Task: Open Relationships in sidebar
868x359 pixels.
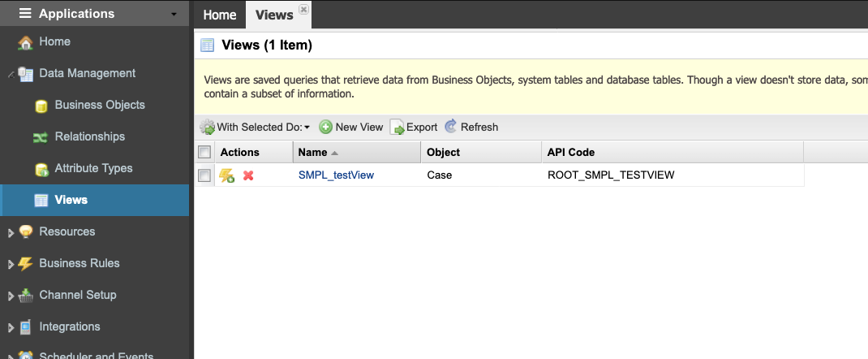Action: pos(90,136)
